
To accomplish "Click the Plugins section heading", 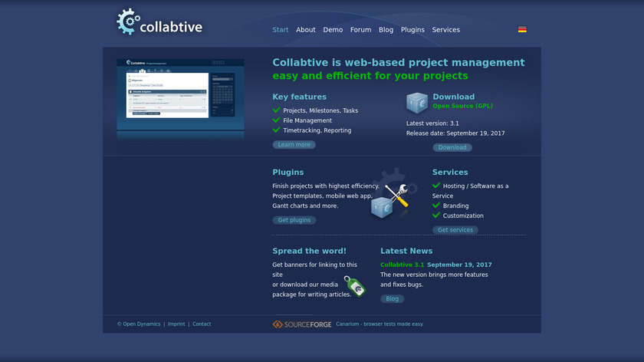I will click(x=288, y=173).
